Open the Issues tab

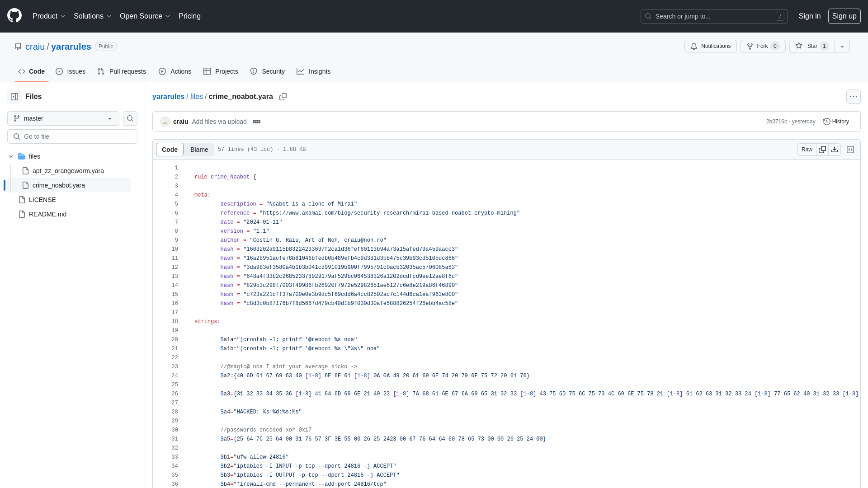pos(71,71)
